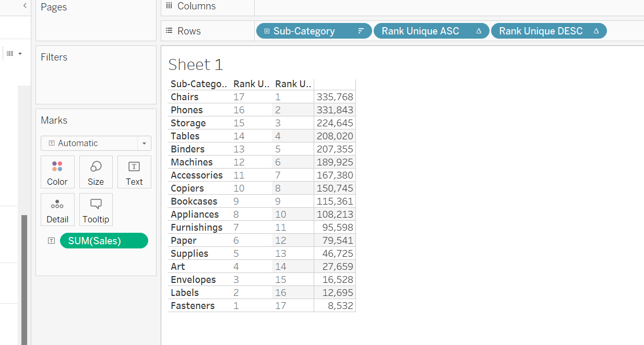Click the delta icon on Rank Unique ASC
The width and height of the screenshot is (644, 345).
pyautogui.click(x=479, y=31)
